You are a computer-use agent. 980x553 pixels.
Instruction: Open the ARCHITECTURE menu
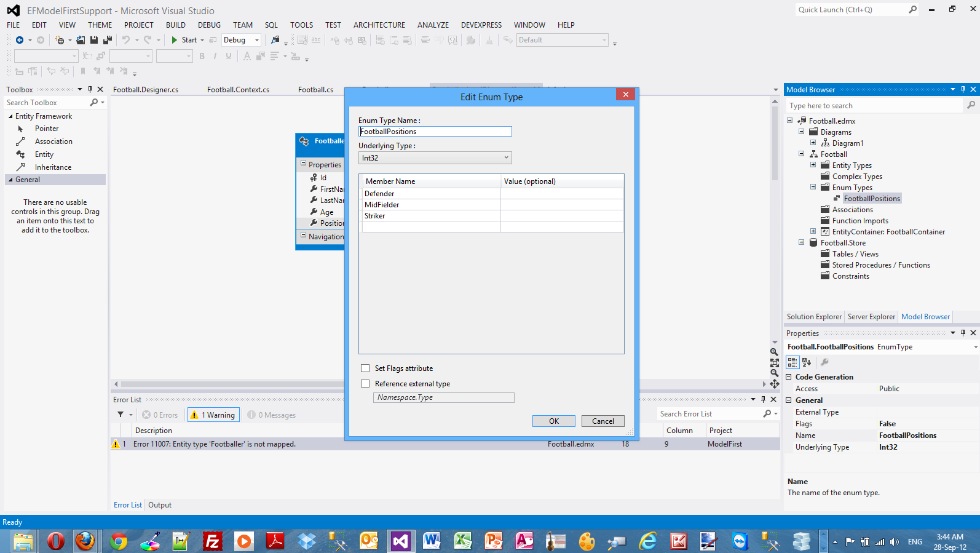[379, 25]
